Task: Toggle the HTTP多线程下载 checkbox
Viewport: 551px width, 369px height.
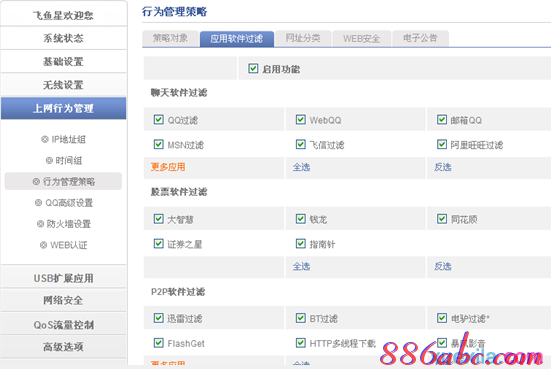Action: pyautogui.click(x=300, y=343)
